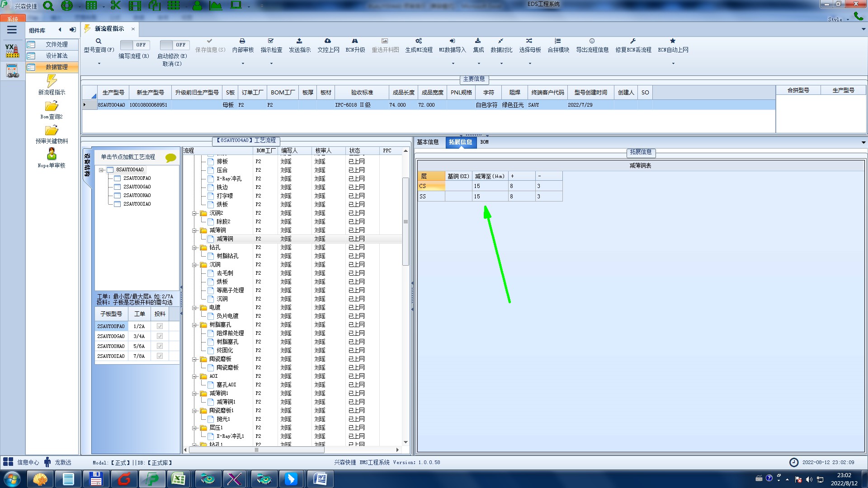Screen dimensions: 868x488
Task: Click the 内部审核 printer icon
Action: pos(242,41)
